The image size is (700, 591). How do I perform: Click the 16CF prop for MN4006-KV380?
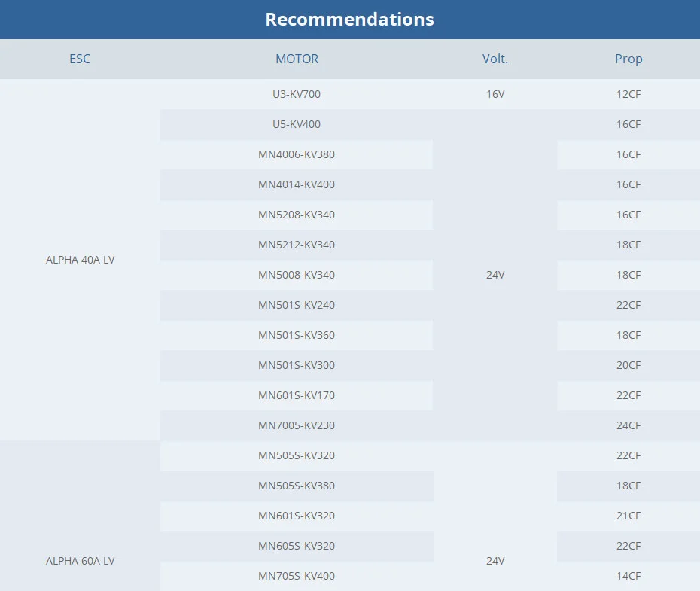[x=628, y=154]
